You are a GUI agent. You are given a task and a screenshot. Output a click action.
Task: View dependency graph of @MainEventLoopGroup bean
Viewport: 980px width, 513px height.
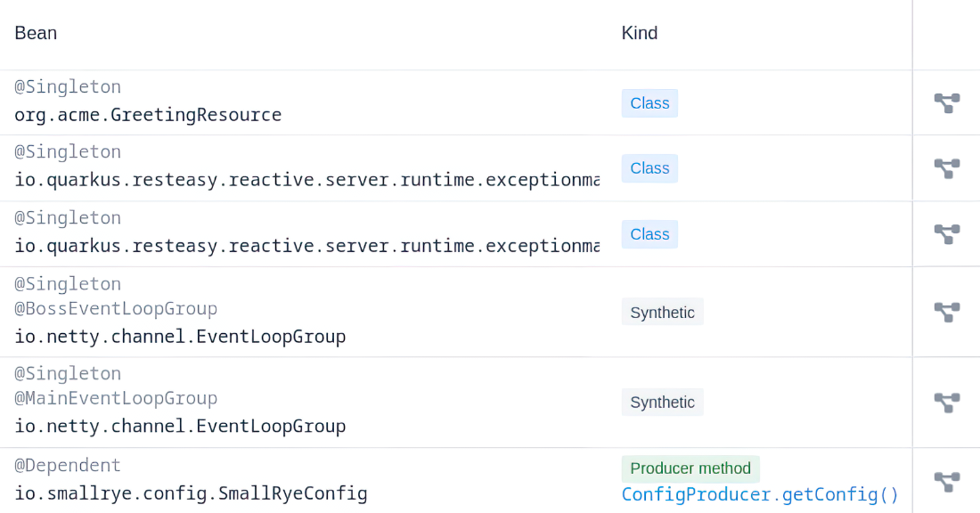click(x=947, y=403)
